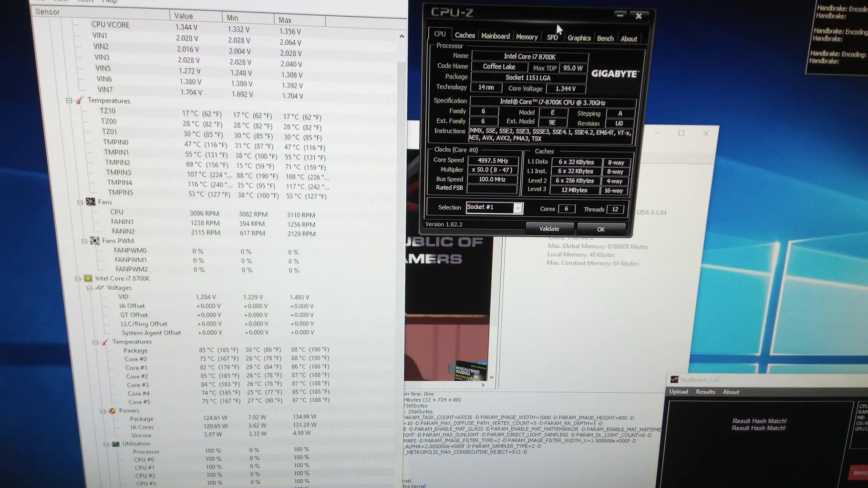Click the Voltages lightning icon
The image size is (868, 488).
pyautogui.click(x=100, y=287)
